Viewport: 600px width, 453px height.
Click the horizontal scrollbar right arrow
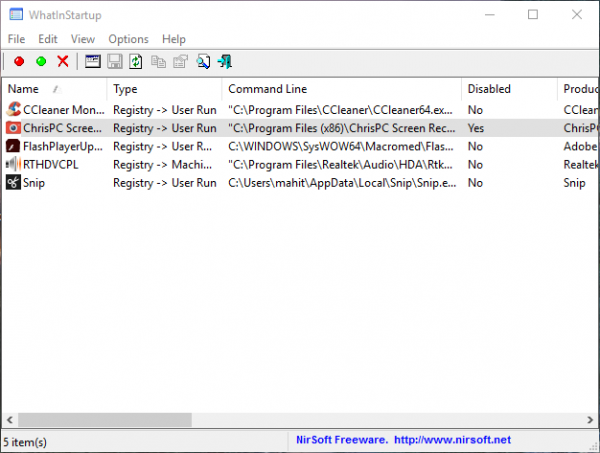click(590, 420)
